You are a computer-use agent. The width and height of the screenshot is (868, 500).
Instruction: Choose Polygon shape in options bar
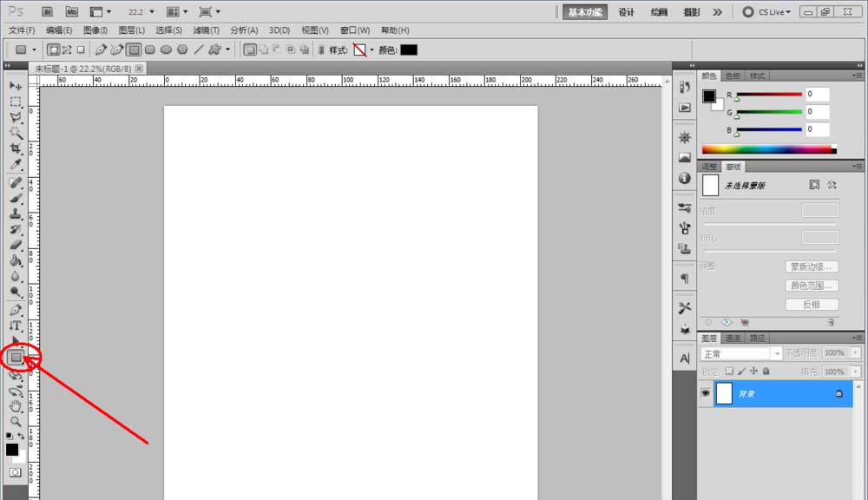coord(182,49)
